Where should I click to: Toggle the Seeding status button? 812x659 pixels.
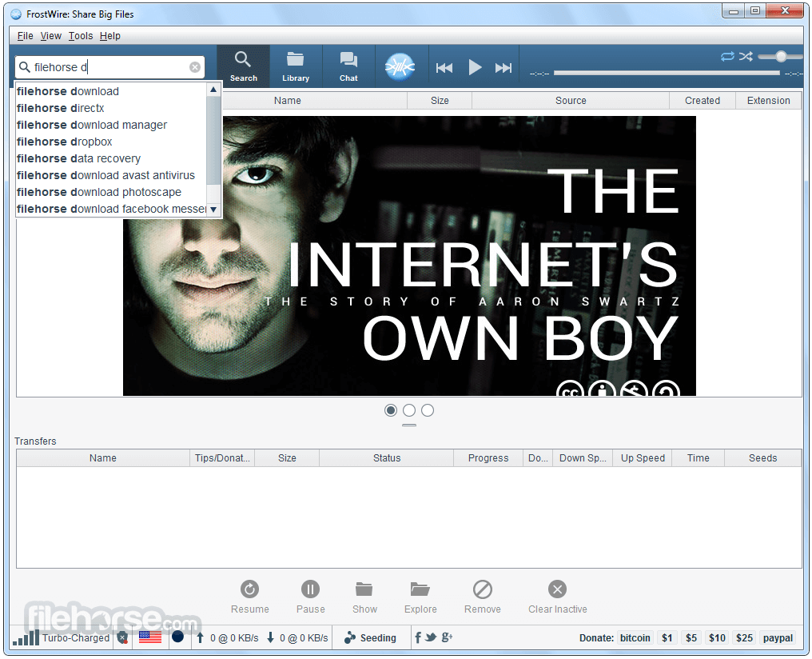click(370, 637)
